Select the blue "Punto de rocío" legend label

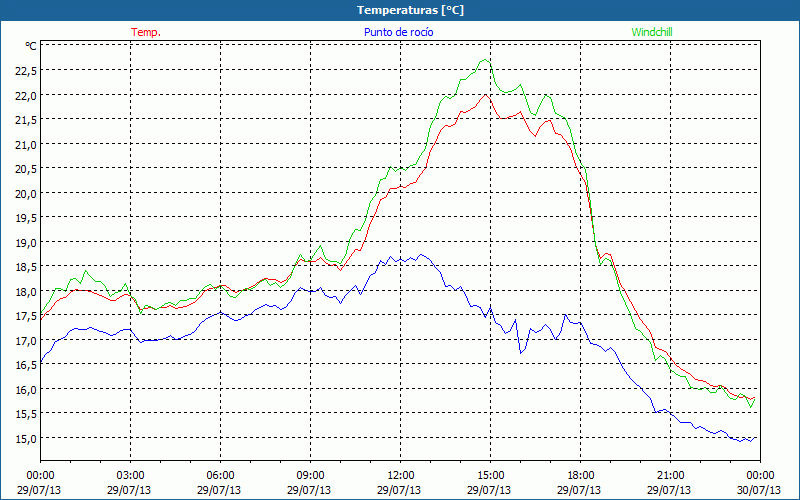pos(398,32)
